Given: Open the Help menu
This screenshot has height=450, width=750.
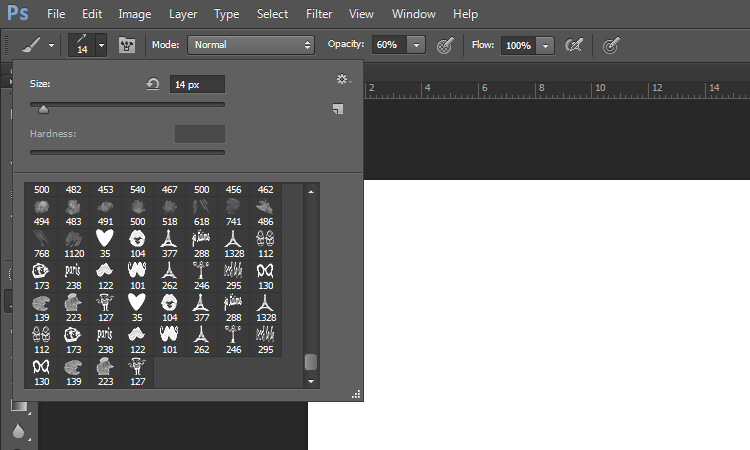Looking at the screenshot, I should point(465,14).
